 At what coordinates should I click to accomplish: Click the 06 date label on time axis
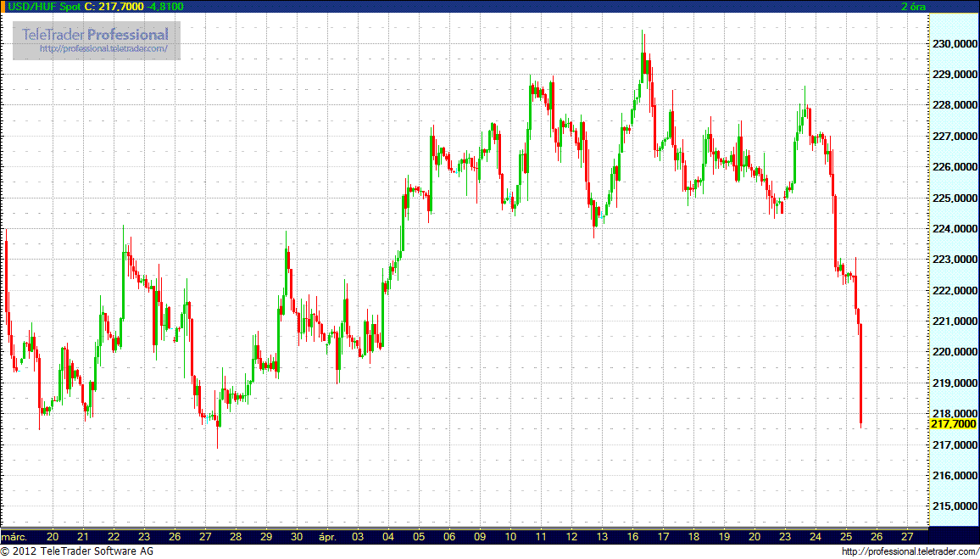tap(449, 536)
